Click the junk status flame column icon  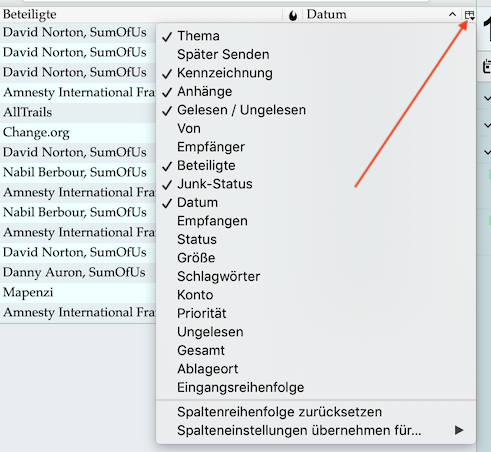[x=293, y=15]
